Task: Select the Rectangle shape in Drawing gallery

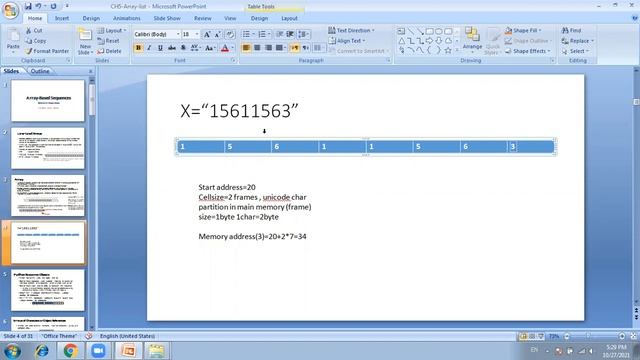Action: [x=429, y=31]
